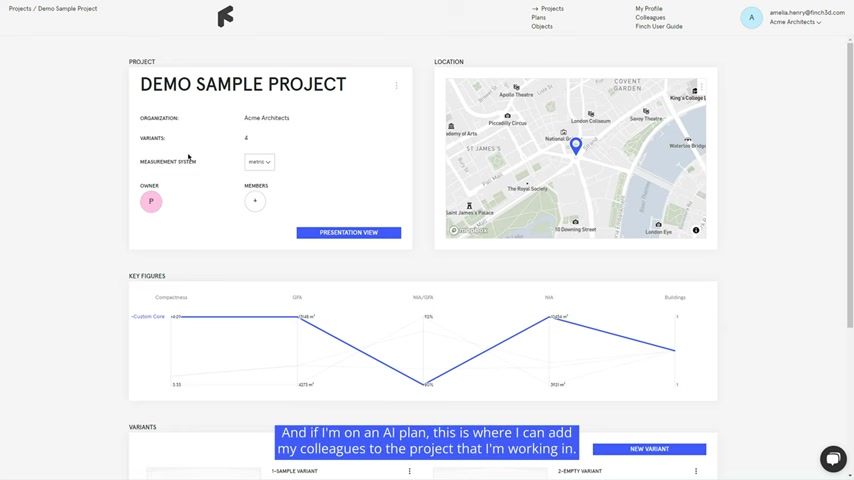Click the page vertical scrollbar

point(850,185)
